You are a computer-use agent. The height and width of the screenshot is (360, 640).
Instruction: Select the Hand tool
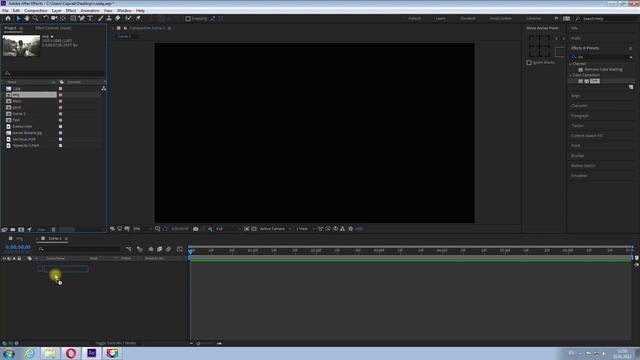point(27,18)
